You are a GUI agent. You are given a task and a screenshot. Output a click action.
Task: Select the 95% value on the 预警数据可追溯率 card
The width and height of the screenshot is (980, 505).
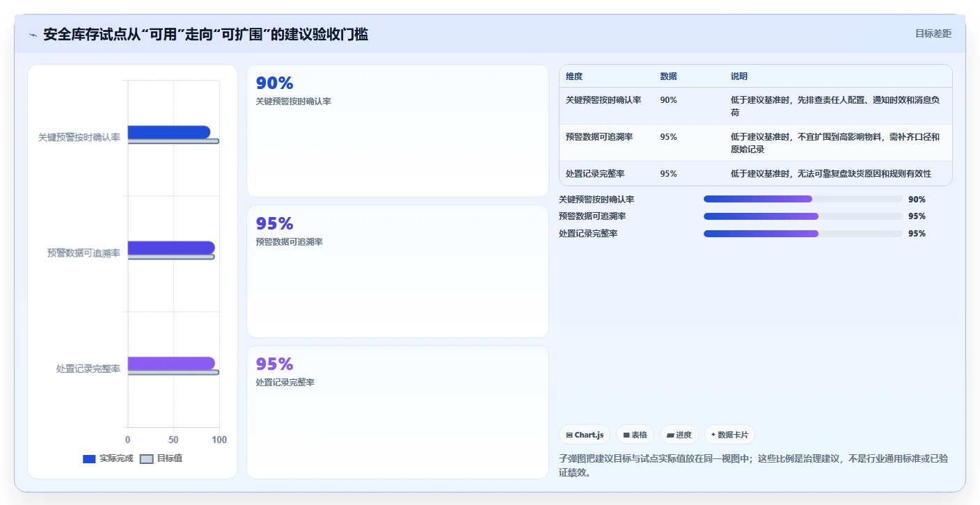(275, 224)
